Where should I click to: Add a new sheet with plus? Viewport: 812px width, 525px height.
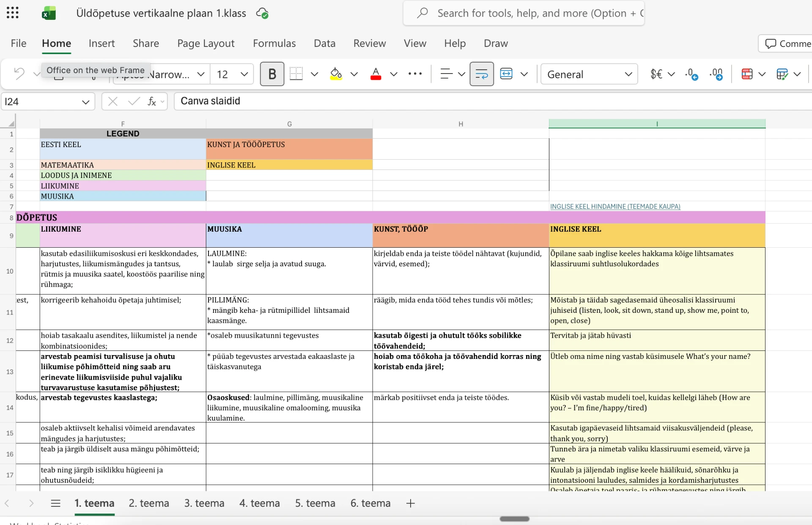click(410, 503)
